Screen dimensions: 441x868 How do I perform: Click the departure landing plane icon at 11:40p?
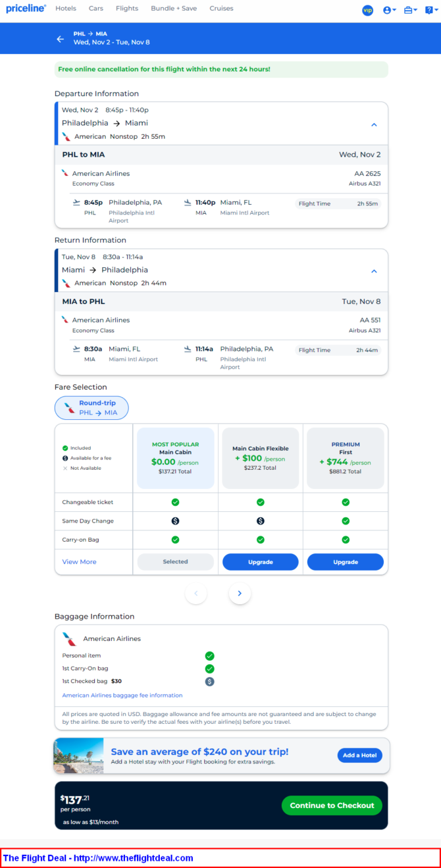tap(188, 202)
